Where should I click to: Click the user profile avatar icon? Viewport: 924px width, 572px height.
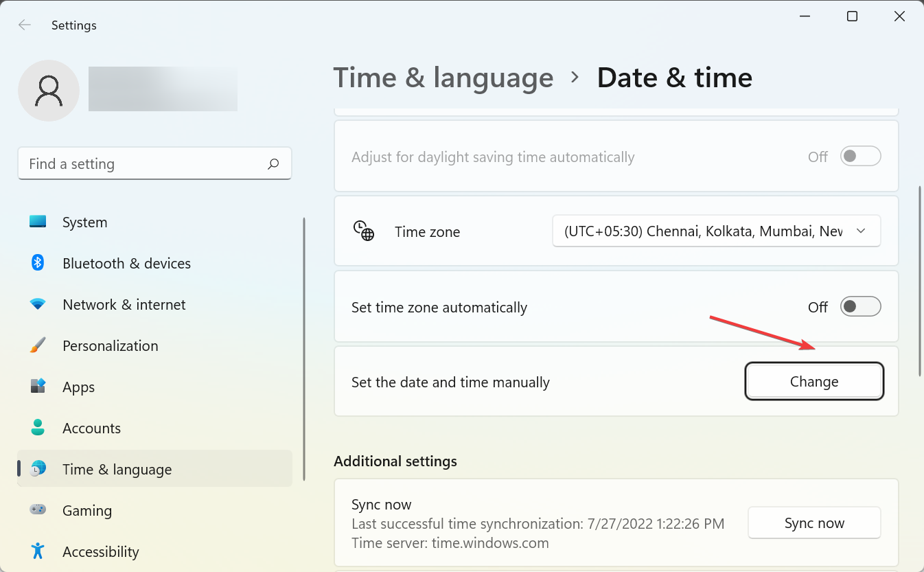click(49, 91)
